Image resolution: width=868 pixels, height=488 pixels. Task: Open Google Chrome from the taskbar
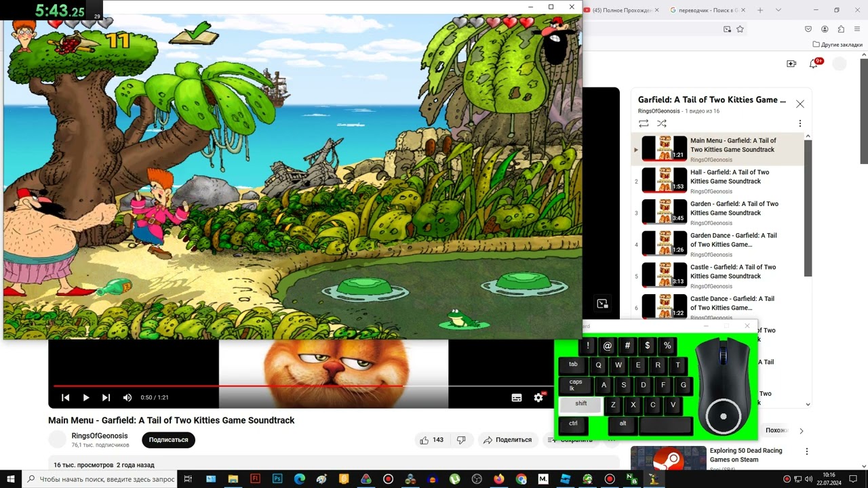point(521,479)
